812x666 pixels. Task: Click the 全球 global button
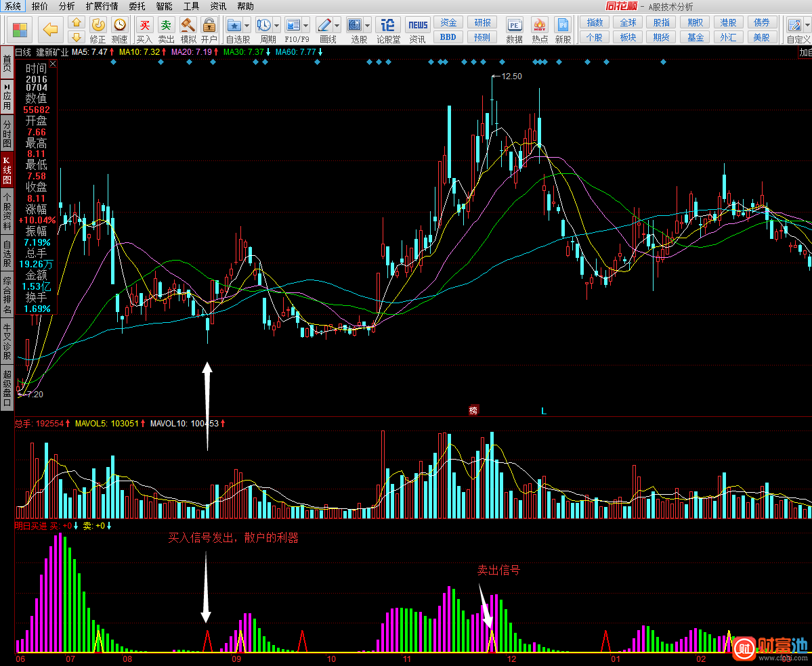628,22
